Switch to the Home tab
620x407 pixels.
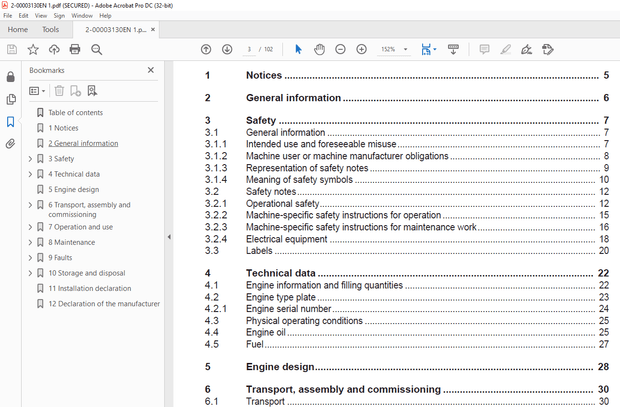tap(18, 30)
